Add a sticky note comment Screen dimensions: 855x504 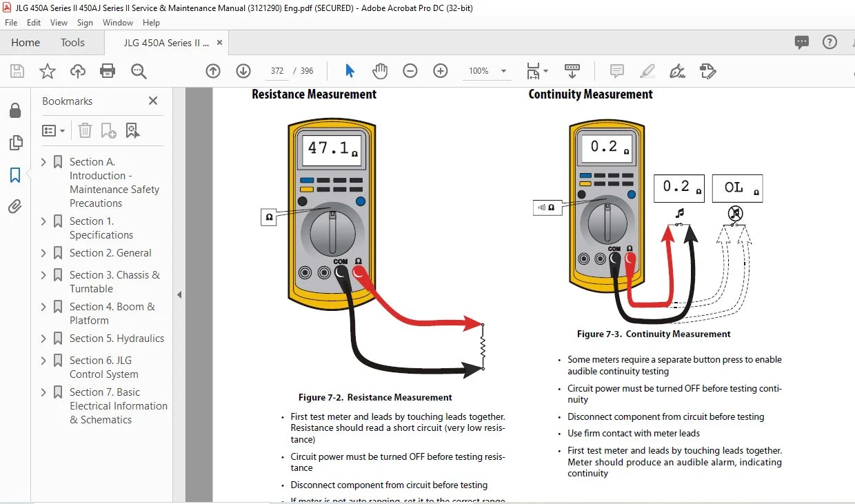point(617,71)
